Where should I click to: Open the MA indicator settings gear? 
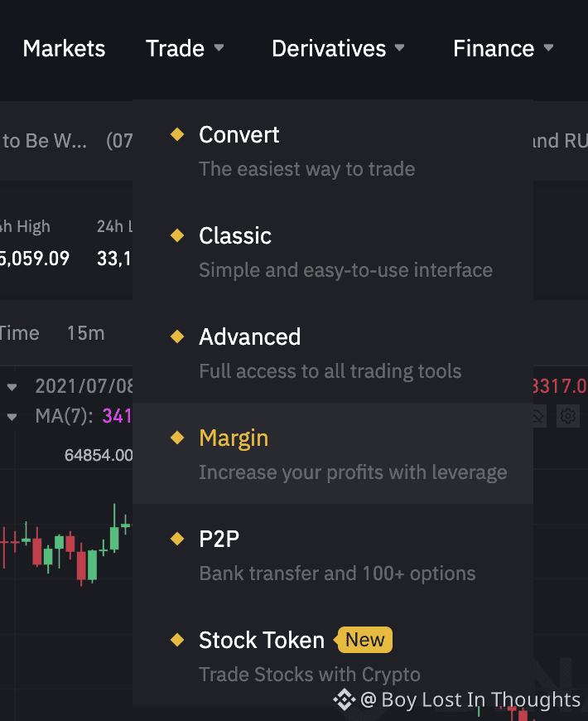pyautogui.click(x=567, y=416)
